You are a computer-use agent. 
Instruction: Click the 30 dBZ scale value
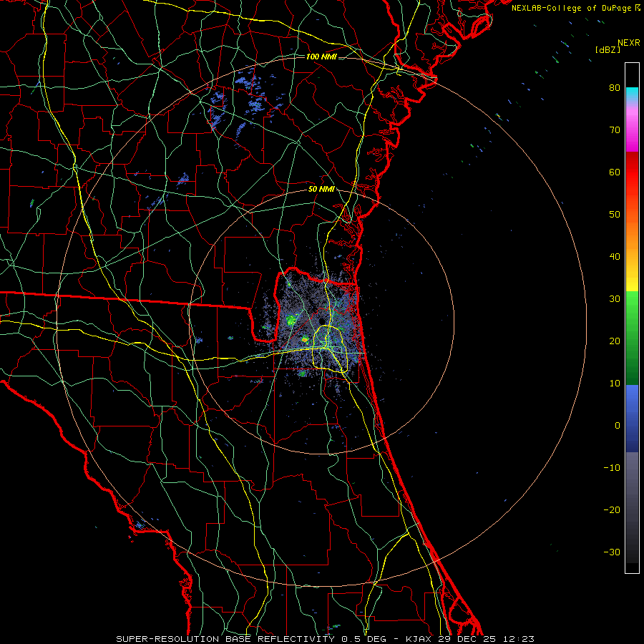[615, 299]
